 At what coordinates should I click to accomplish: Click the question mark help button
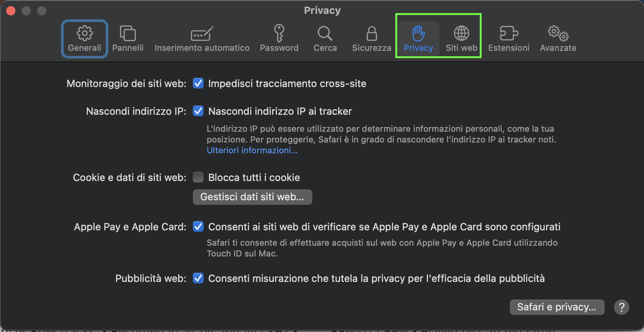tap(621, 307)
